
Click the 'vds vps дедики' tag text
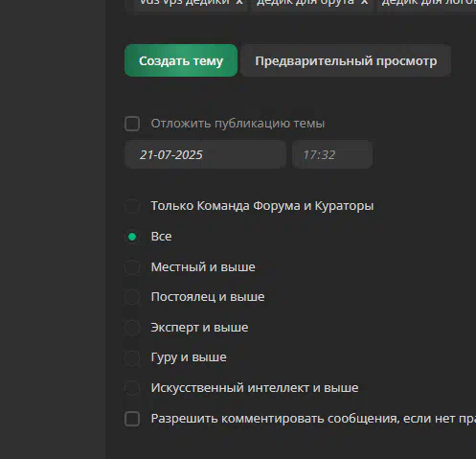point(185,2)
